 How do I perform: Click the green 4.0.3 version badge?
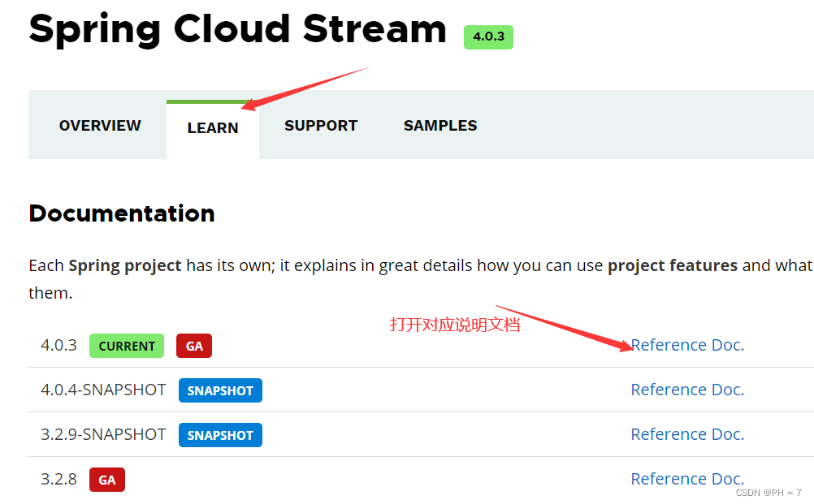487,37
